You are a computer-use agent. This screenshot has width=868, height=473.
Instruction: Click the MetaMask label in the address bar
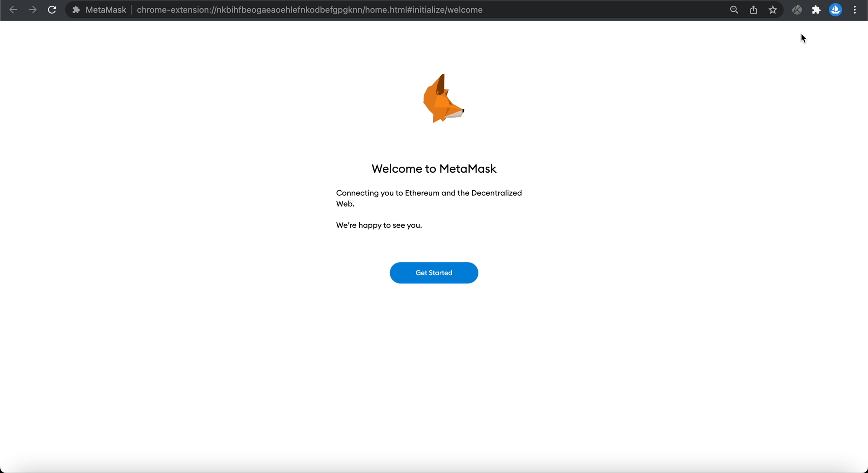coord(106,10)
